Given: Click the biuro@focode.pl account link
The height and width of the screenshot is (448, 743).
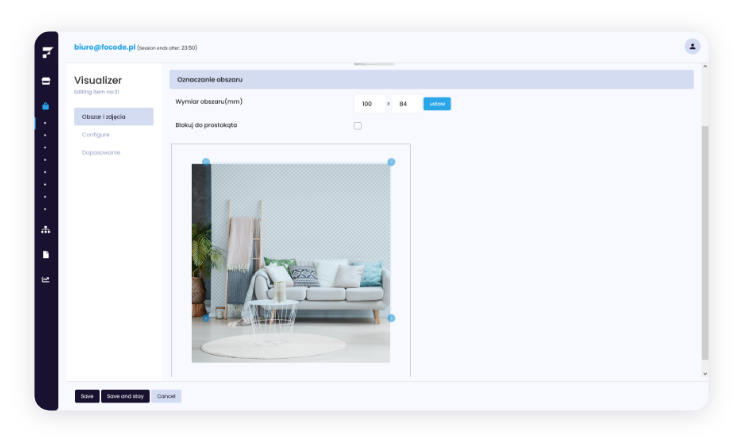Looking at the screenshot, I should click(x=104, y=47).
